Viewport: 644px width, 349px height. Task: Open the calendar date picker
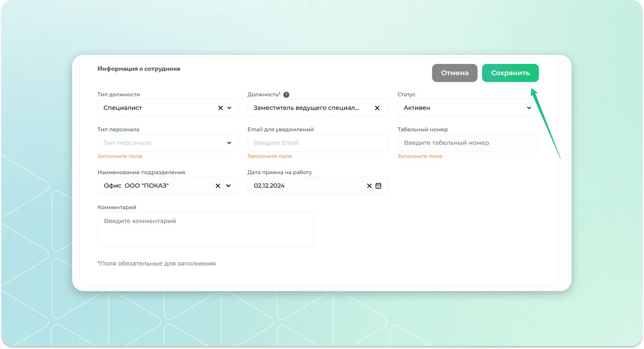(x=378, y=186)
